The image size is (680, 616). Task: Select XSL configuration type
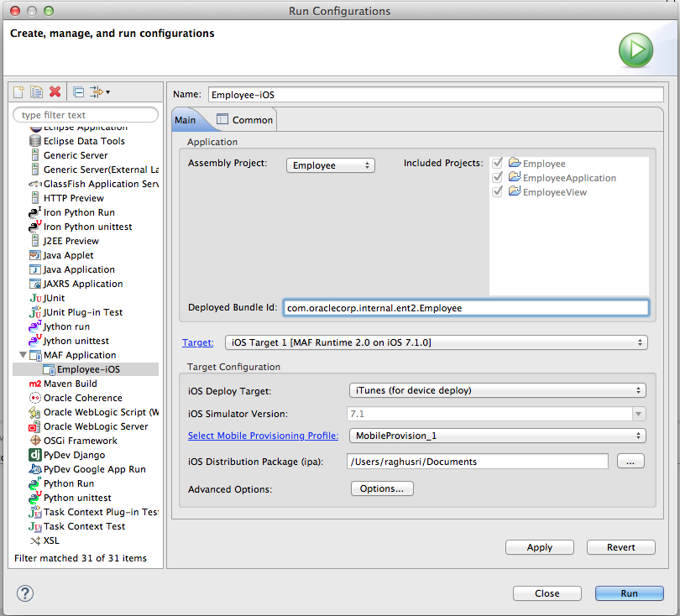point(51,540)
